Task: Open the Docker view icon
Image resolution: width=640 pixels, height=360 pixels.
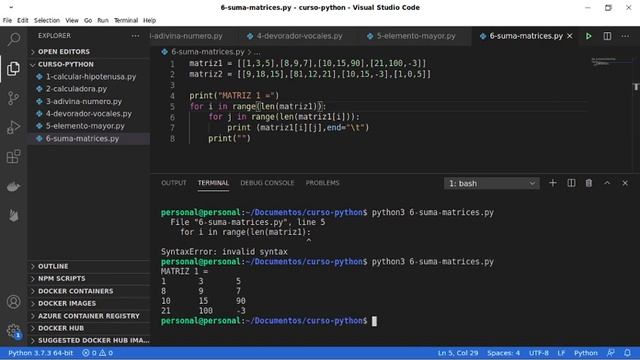Action: [13, 187]
